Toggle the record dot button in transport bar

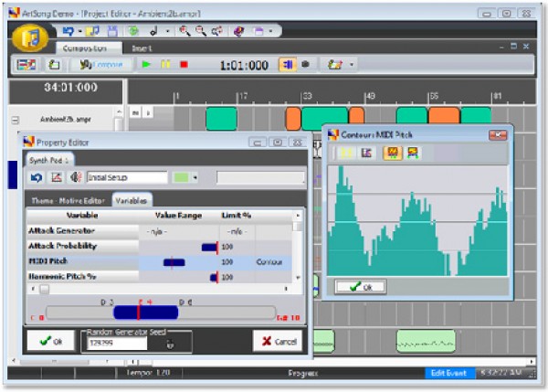tap(305, 65)
